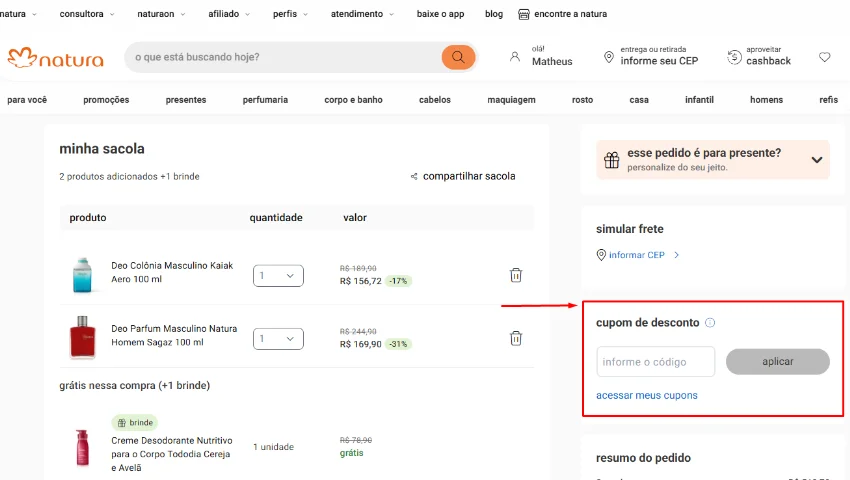This screenshot has width=850, height=480.
Task: Open the perfumaria category
Action: click(x=265, y=100)
